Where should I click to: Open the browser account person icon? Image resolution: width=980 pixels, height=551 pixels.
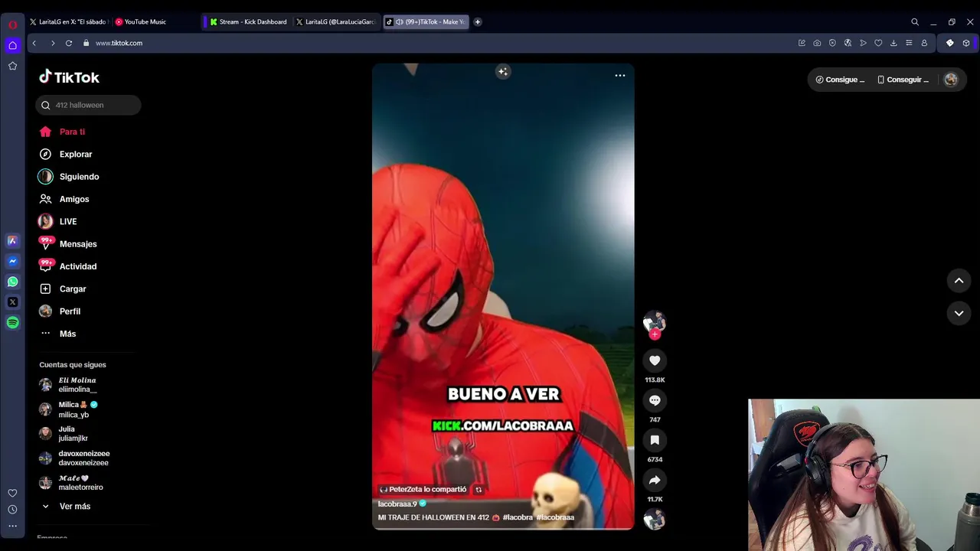pyautogui.click(x=924, y=43)
